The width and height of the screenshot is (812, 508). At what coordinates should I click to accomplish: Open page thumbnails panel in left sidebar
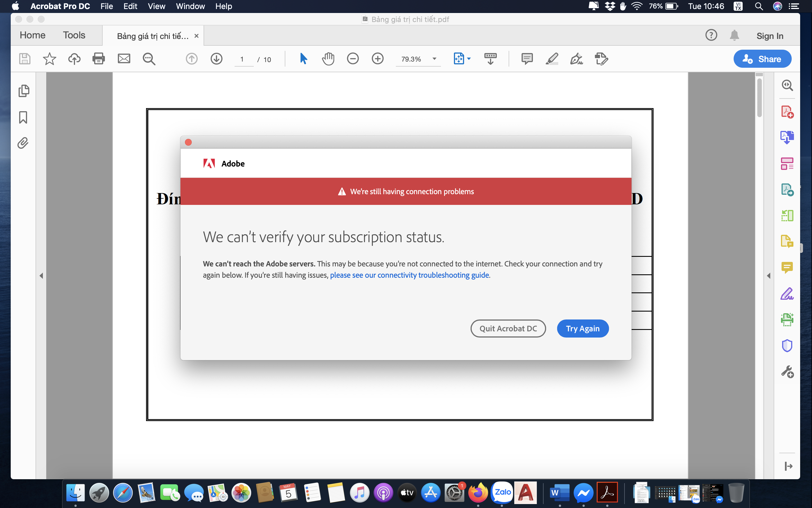coord(23,91)
